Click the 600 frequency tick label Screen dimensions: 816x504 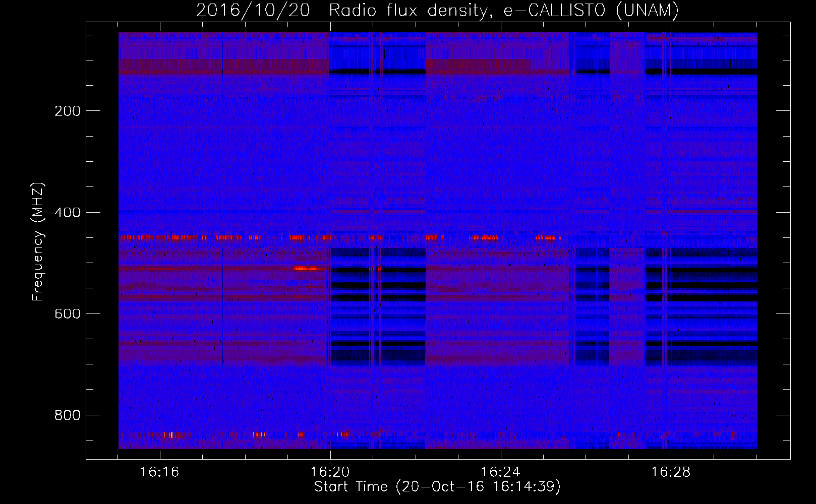click(x=68, y=314)
